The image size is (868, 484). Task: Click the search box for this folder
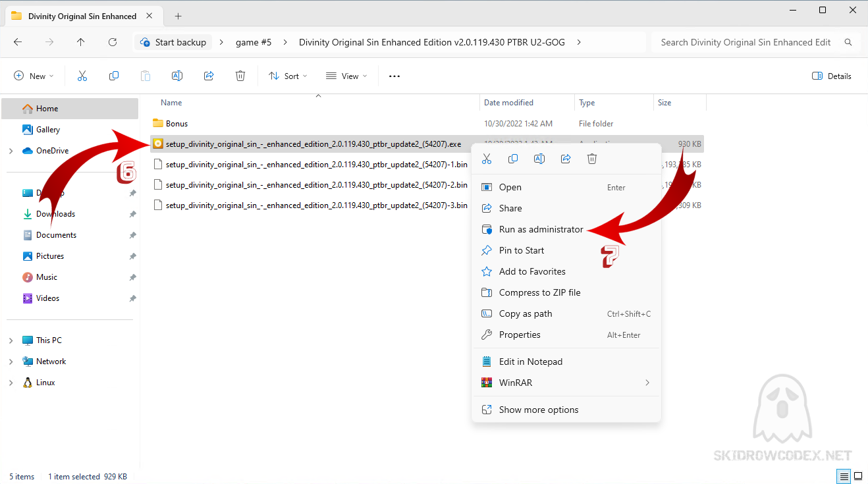[756, 42]
